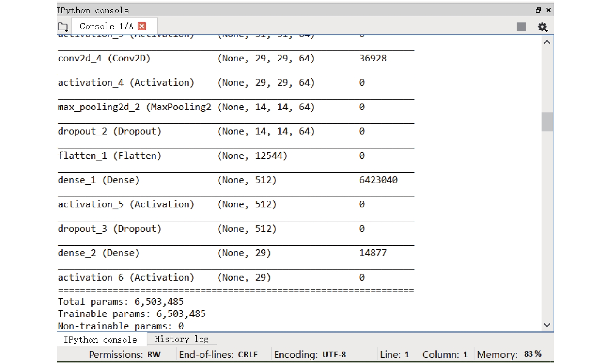This screenshot has height=364, width=611.
Task: Click the 14877 parameter count
Action: (373, 253)
